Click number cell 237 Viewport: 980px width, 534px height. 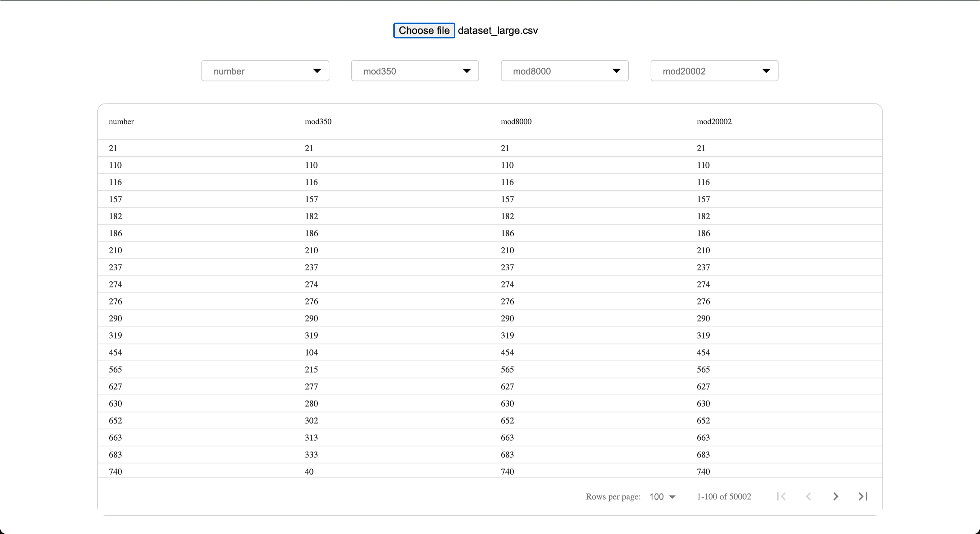[x=115, y=267]
